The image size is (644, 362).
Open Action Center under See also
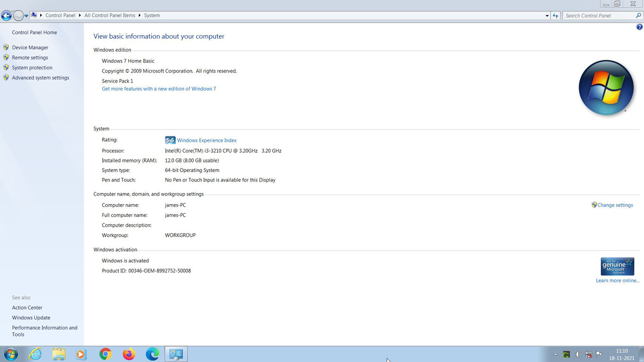pos(27,308)
